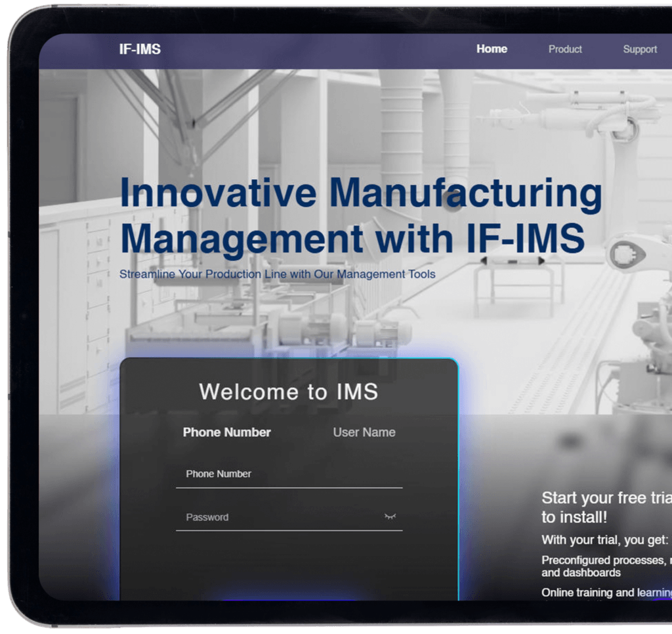Open the Home menu item

tap(492, 49)
